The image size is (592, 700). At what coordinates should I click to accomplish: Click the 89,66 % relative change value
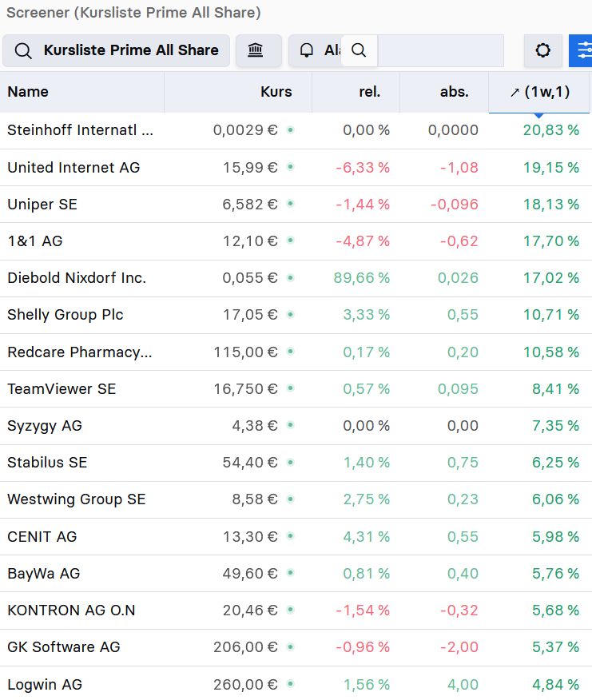(362, 278)
